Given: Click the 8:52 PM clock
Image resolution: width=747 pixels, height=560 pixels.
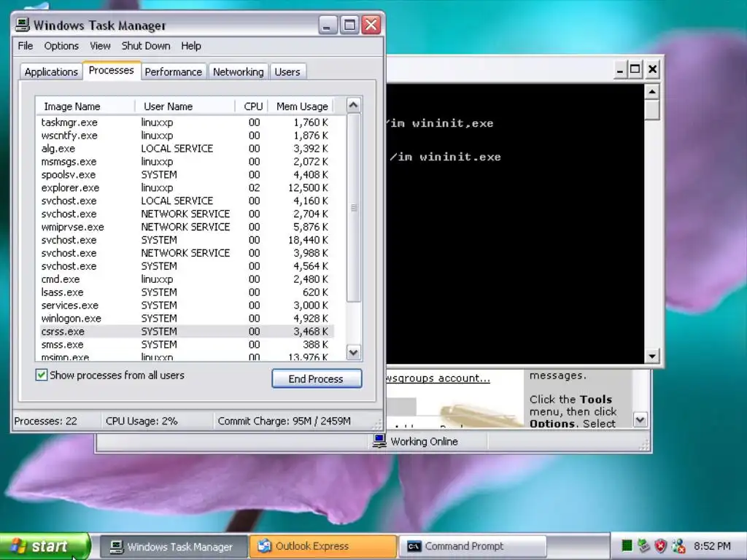Looking at the screenshot, I should tap(712, 546).
